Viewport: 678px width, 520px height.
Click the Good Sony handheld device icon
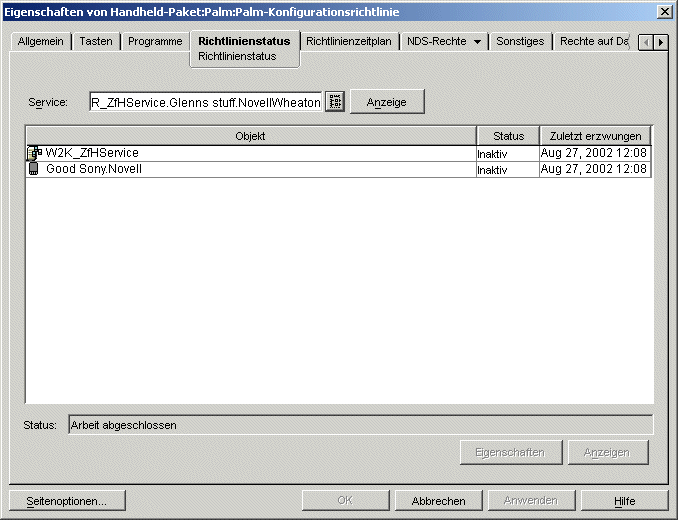pyautogui.click(x=33, y=169)
